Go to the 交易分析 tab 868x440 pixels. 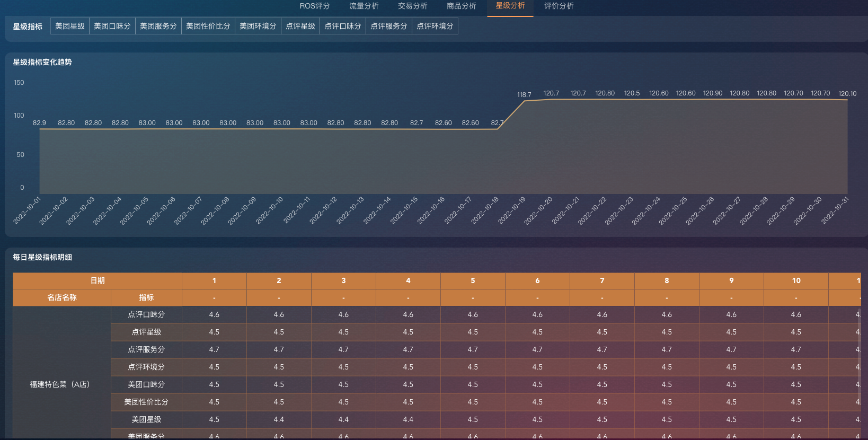[x=412, y=6]
